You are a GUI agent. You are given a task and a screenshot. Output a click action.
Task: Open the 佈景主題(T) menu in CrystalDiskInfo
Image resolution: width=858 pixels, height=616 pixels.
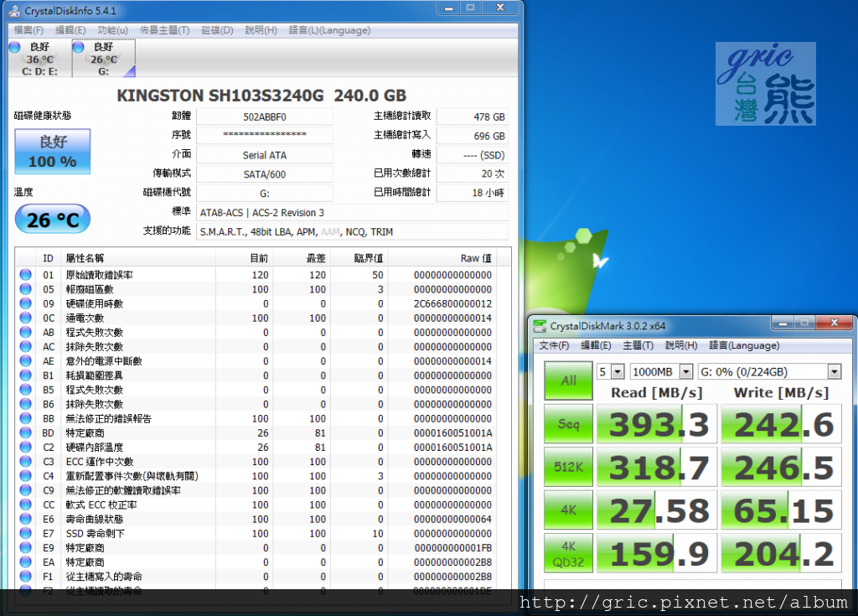[165, 30]
